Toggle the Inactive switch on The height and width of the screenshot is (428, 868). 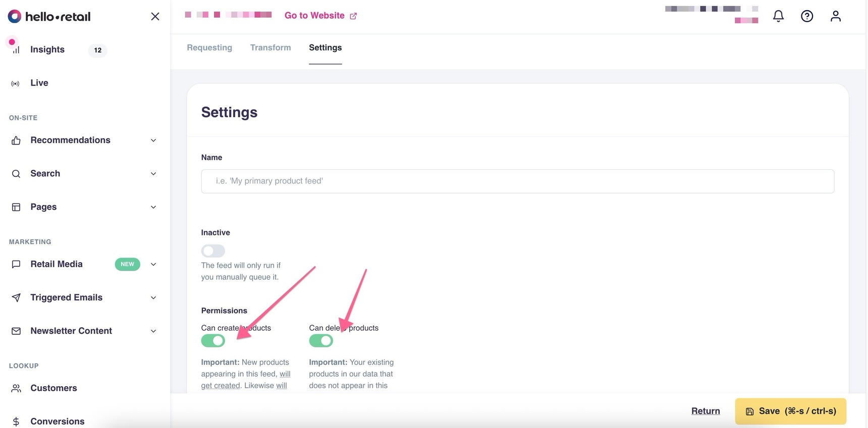pyautogui.click(x=213, y=251)
